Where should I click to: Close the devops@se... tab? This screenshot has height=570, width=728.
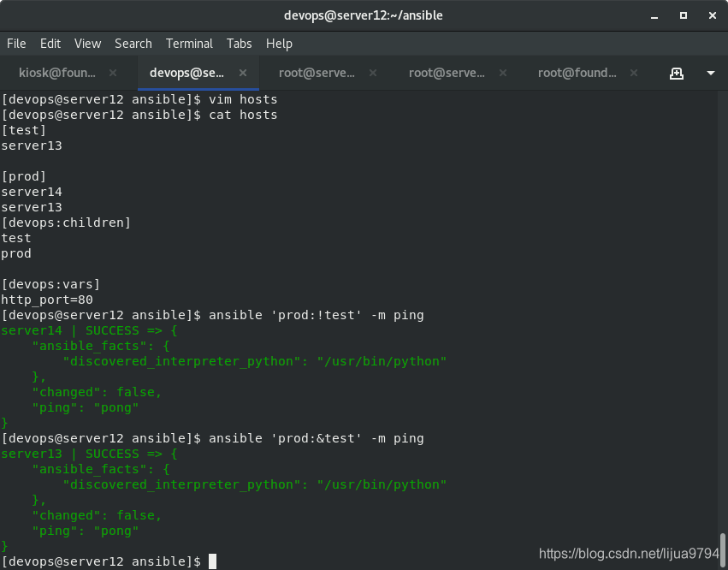point(243,73)
